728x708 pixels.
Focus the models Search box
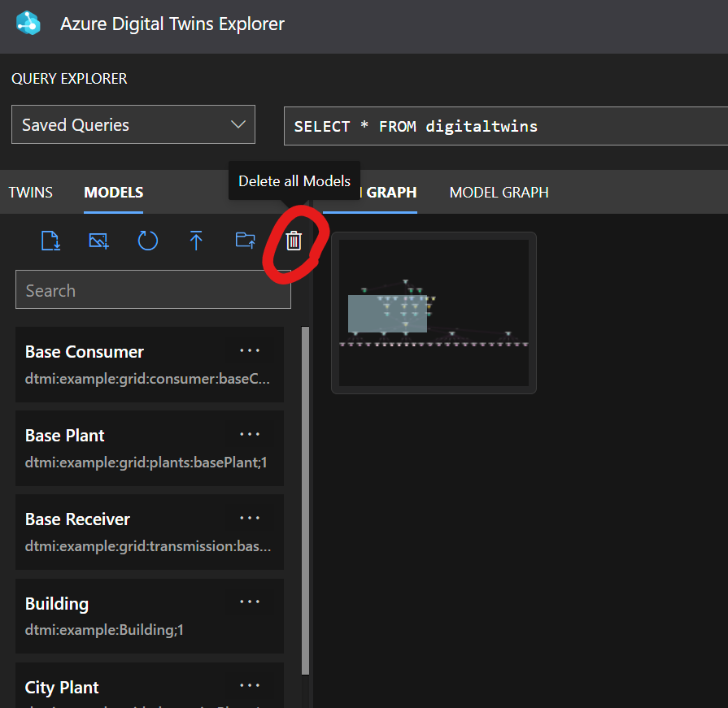(153, 290)
